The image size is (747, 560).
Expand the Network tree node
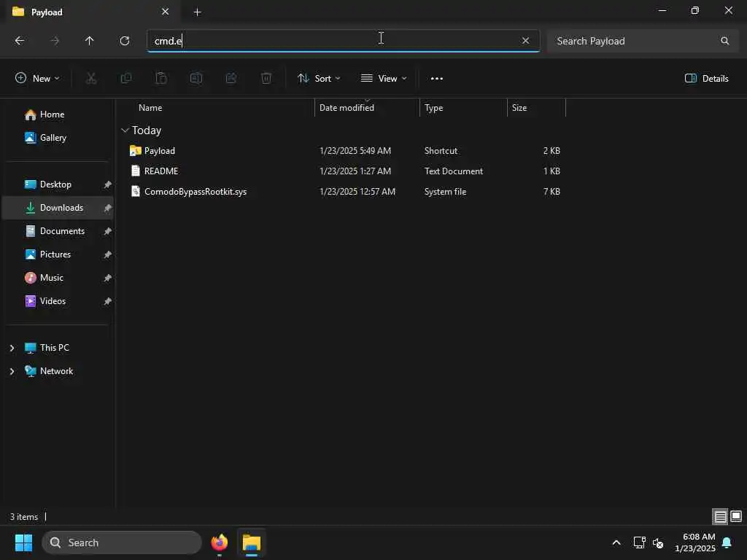click(12, 371)
